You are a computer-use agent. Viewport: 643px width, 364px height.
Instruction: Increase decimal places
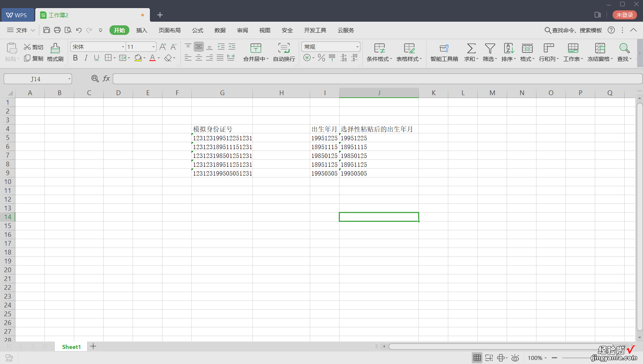coord(344,58)
